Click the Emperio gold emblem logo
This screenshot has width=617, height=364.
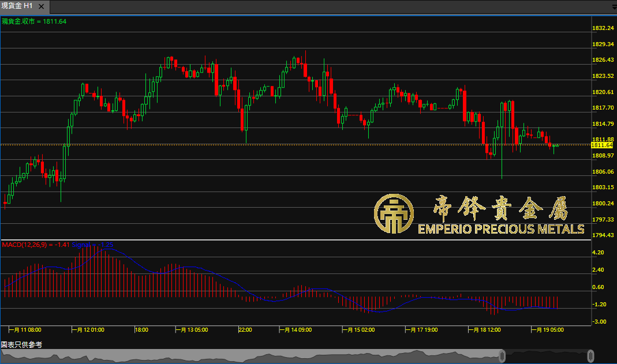pyautogui.click(x=394, y=215)
